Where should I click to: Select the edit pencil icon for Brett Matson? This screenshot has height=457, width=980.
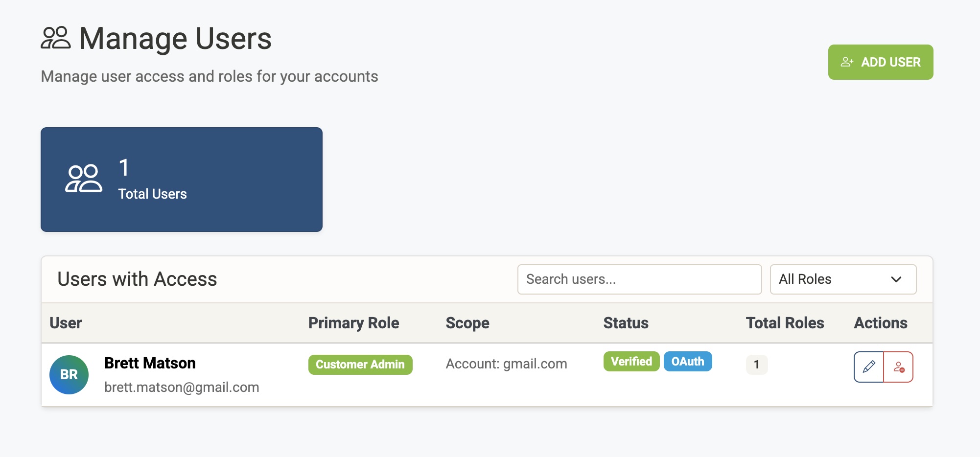click(869, 366)
